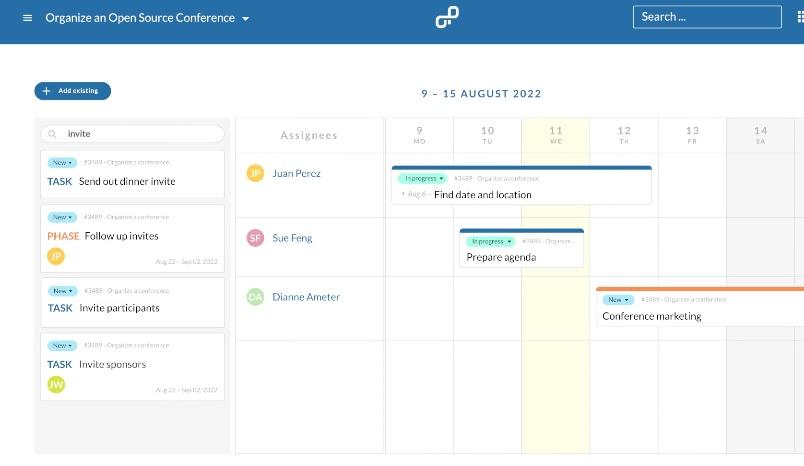This screenshot has height=466, width=804.
Task: Click the plus icon on Add existing
Action: point(46,91)
